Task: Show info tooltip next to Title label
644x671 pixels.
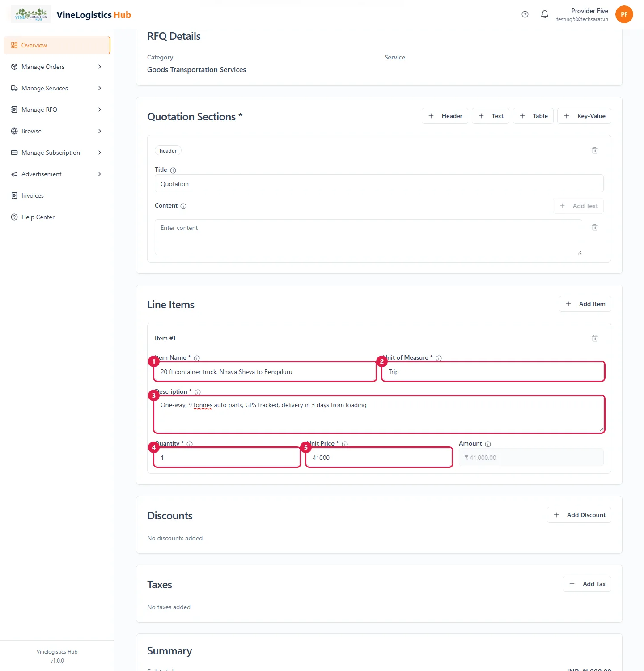Action: tap(173, 170)
